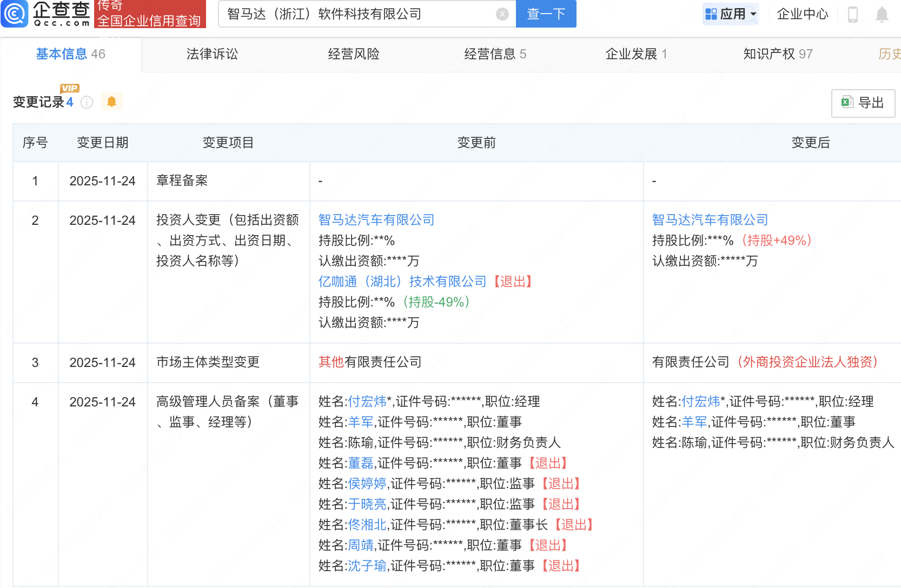
Task: Click inside the company search field
Action: (x=357, y=14)
